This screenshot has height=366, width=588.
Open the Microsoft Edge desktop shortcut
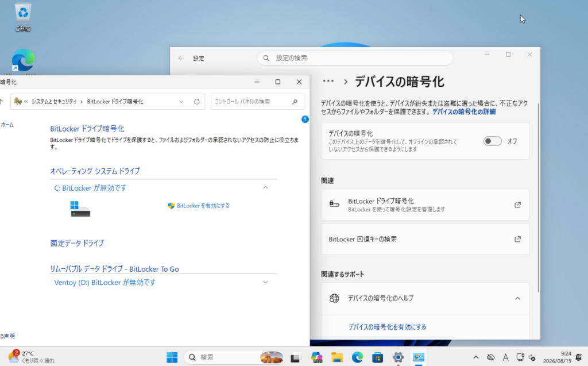pos(23,60)
